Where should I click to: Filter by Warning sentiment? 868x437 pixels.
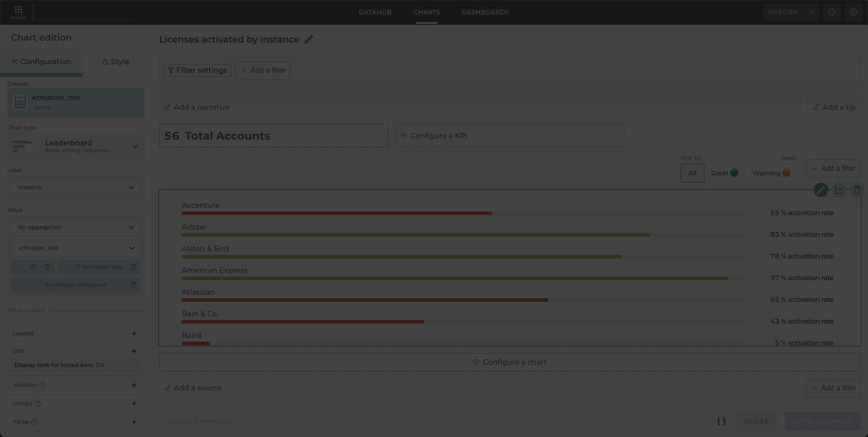click(x=771, y=173)
